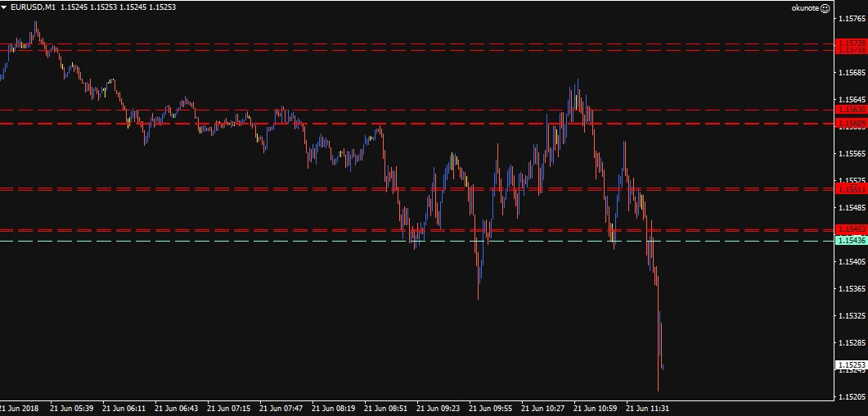Screen dimensions: 868x416
Task: Click the 21 Jun 06:11 time label
Action: tap(125, 409)
